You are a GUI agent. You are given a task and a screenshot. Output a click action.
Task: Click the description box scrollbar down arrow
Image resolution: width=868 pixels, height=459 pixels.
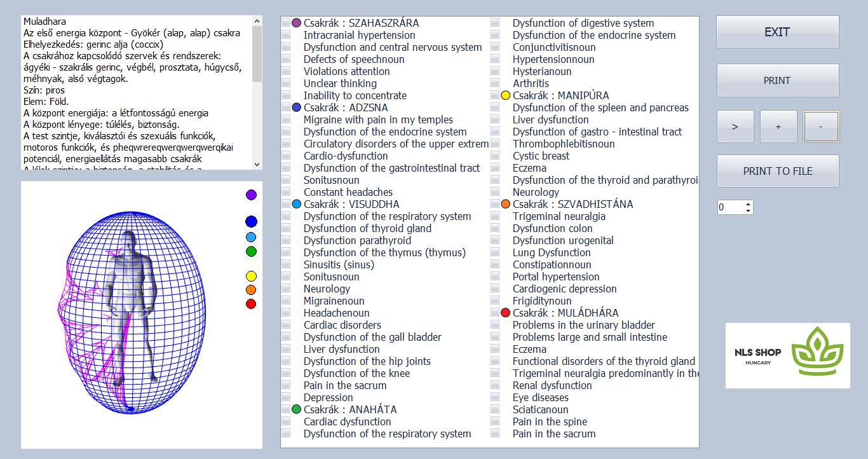(257, 164)
